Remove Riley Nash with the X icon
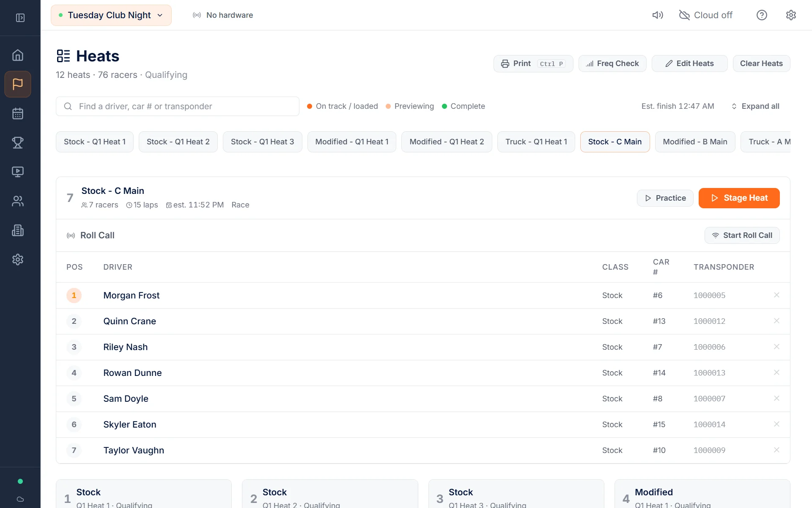812x508 pixels. [x=776, y=347]
